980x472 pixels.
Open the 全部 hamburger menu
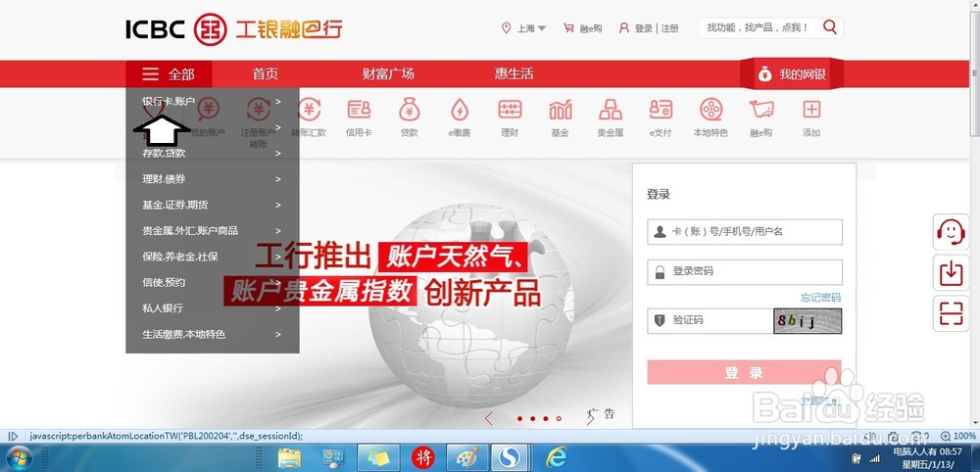coord(169,74)
